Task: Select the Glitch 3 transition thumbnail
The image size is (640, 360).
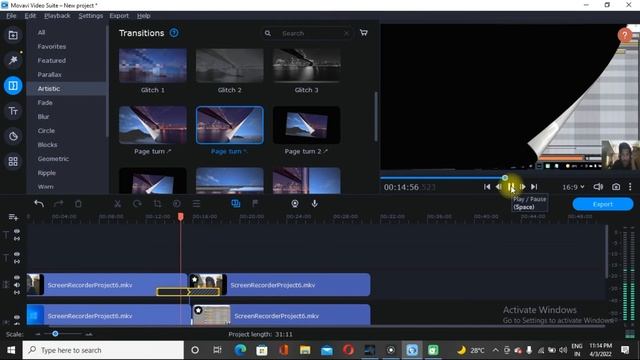Action: click(306, 65)
